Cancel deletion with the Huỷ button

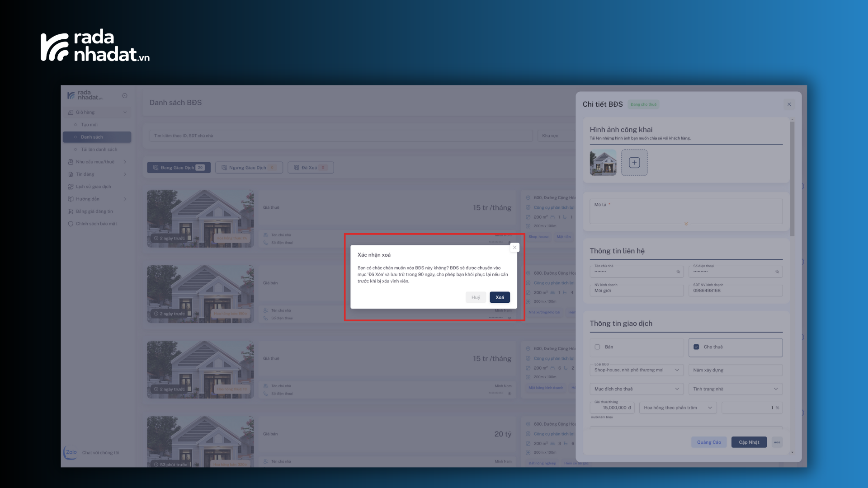pos(476,297)
